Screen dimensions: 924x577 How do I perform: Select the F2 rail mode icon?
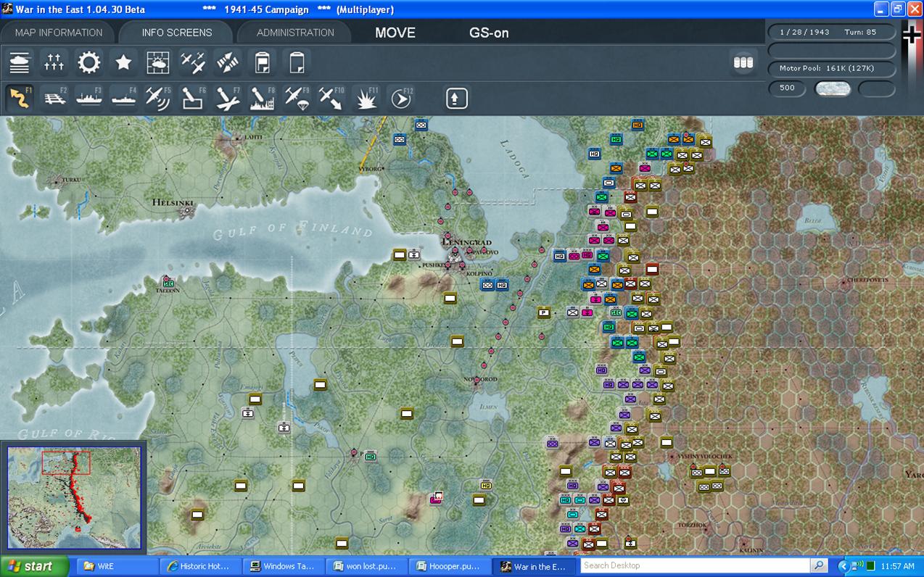tap(54, 98)
